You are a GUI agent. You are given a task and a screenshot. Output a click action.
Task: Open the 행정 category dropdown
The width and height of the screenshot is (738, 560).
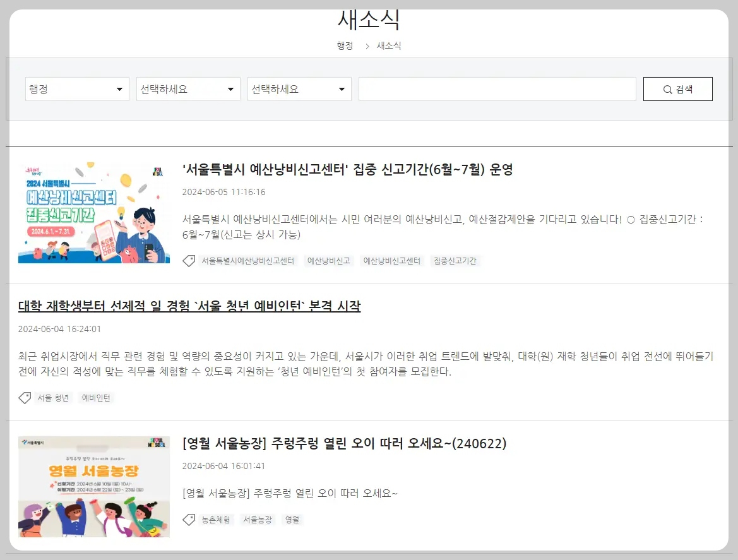(x=77, y=88)
